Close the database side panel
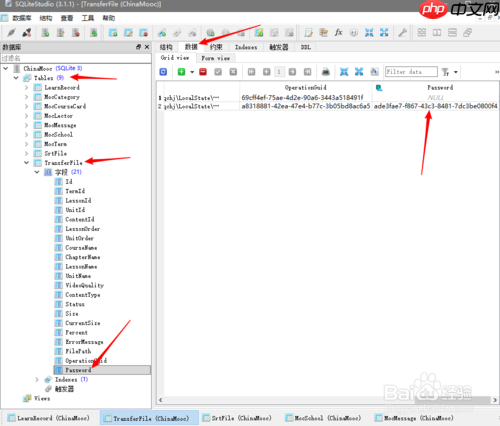500x426 pixels. (147, 47)
